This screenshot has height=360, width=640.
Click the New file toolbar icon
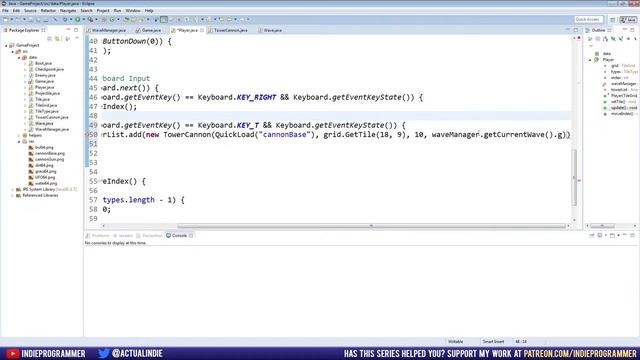pyautogui.click(x=6, y=19)
